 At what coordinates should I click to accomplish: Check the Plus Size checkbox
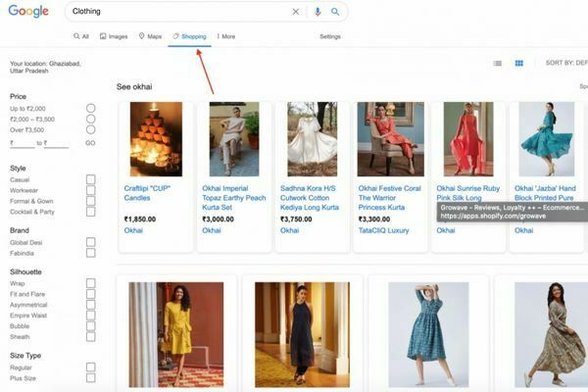pos(91,377)
